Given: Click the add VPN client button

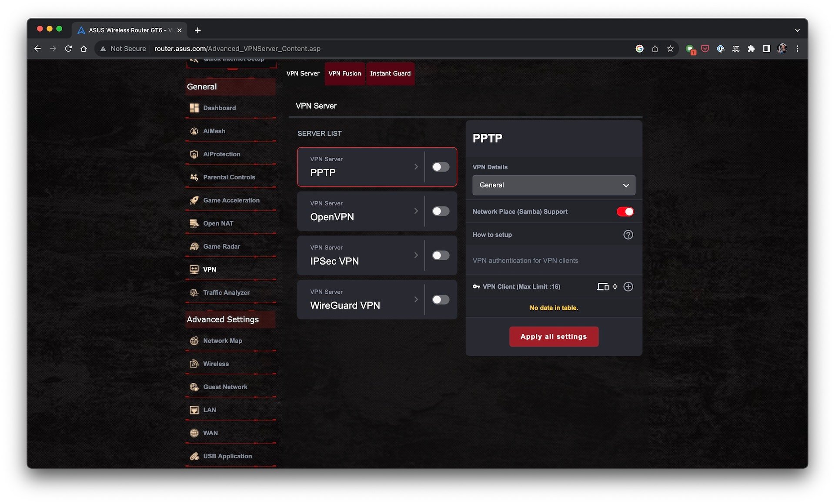Looking at the screenshot, I should point(628,287).
